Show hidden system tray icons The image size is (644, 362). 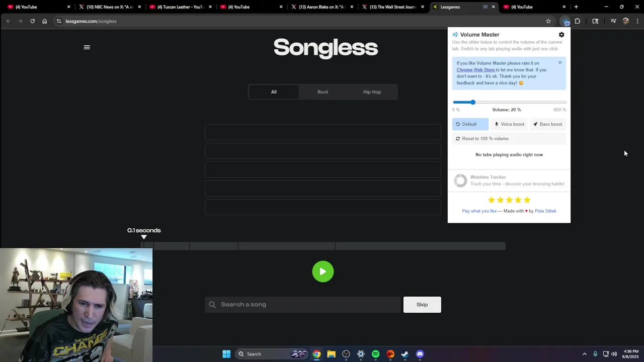pyautogui.click(x=584, y=354)
